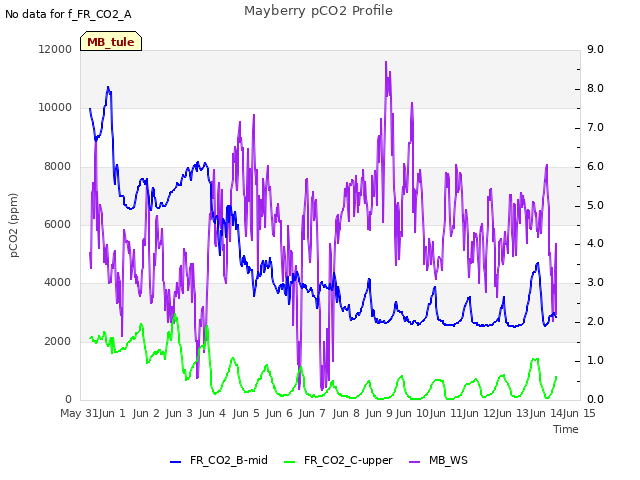This screenshot has width=640, height=480.
Task: Click the blue line's peak near 10700 ppm
Action: (108, 87)
